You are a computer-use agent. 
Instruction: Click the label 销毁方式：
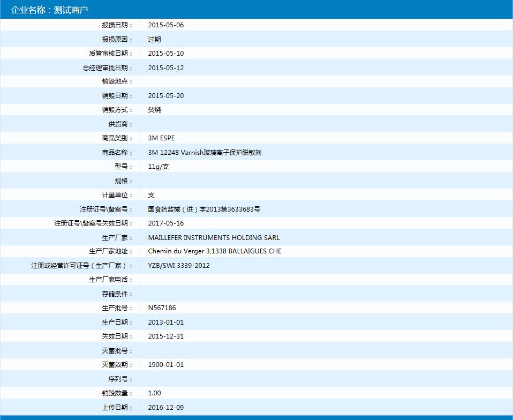coord(117,110)
